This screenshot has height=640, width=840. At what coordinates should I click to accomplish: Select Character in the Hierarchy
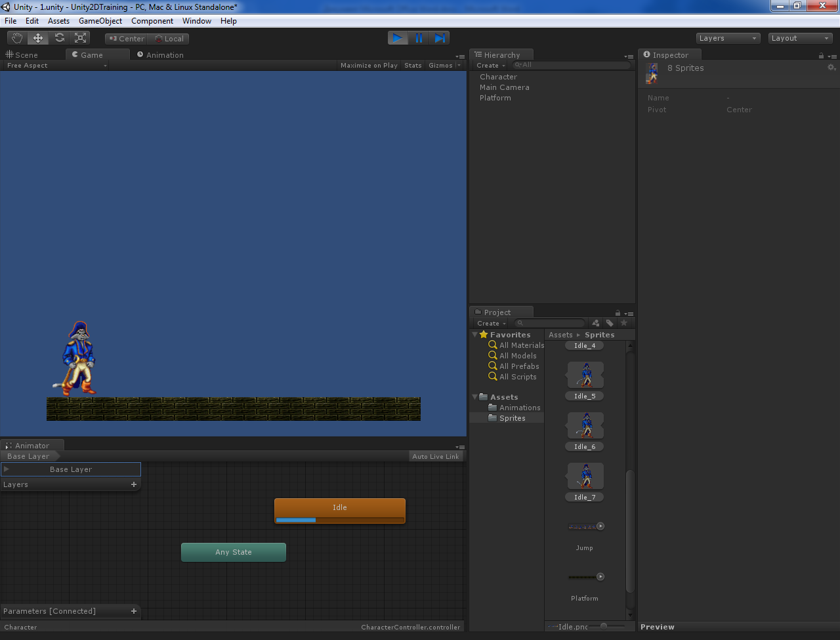coord(498,77)
